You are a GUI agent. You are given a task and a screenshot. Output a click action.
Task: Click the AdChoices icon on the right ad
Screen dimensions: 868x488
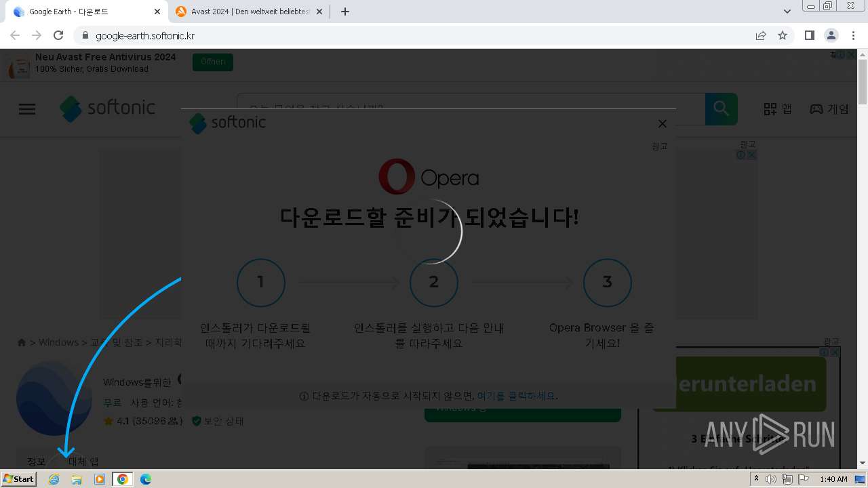tap(825, 352)
